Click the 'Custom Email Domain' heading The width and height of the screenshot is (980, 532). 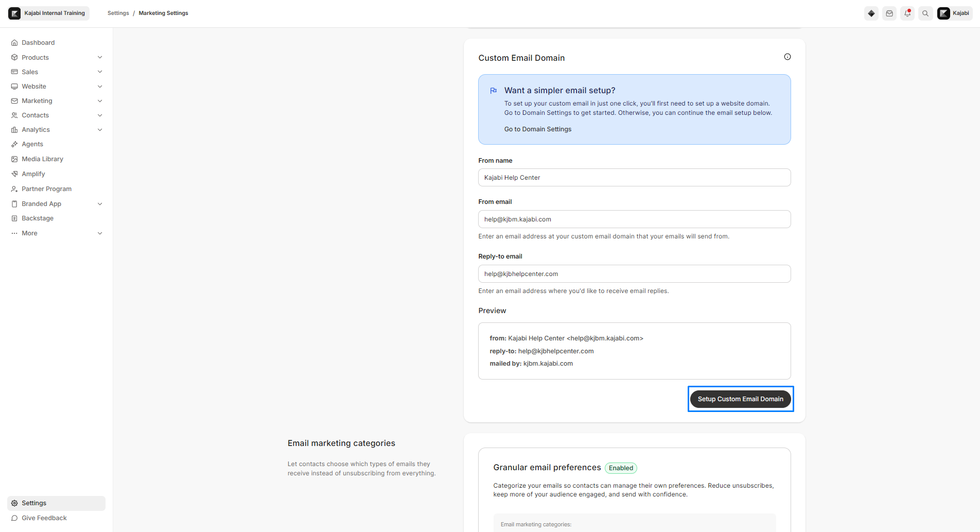pyautogui.click(x=521, y=58)
